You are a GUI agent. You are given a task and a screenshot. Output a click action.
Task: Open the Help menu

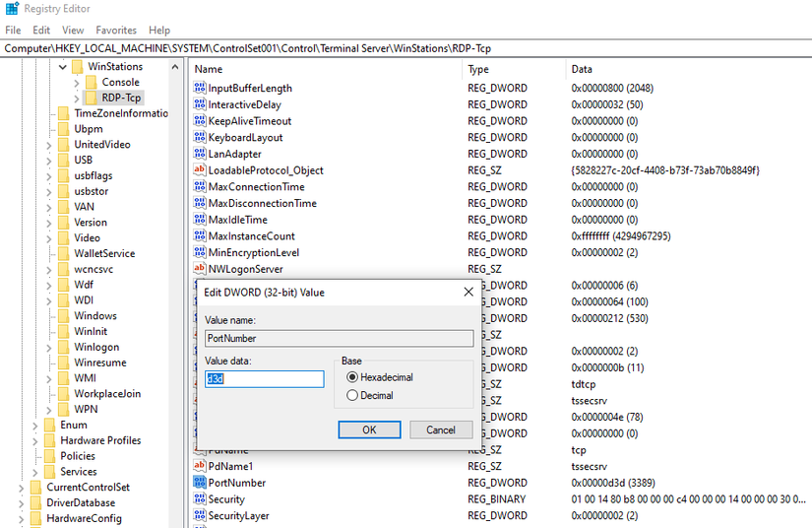(159, 31)
